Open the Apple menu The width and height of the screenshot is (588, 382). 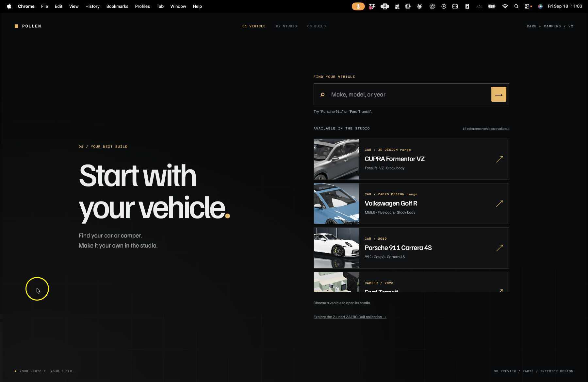[x=9, y=6]
